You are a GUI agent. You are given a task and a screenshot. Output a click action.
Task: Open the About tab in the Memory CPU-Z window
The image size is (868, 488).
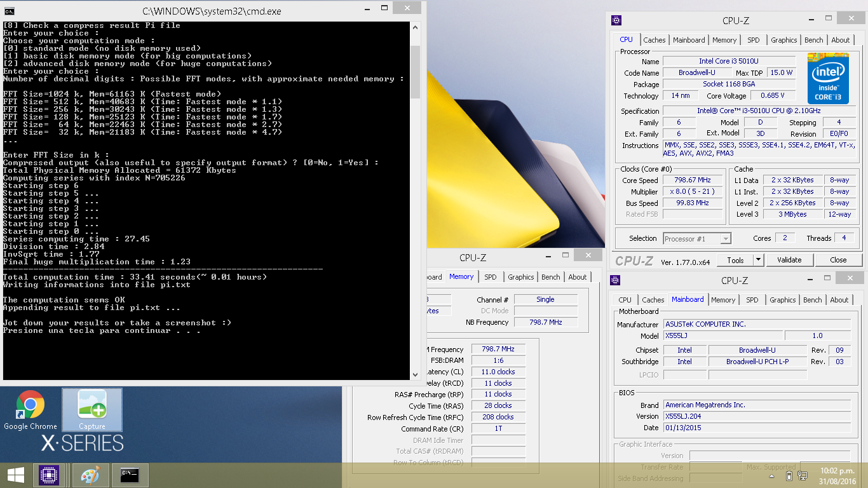coord(578,277)
